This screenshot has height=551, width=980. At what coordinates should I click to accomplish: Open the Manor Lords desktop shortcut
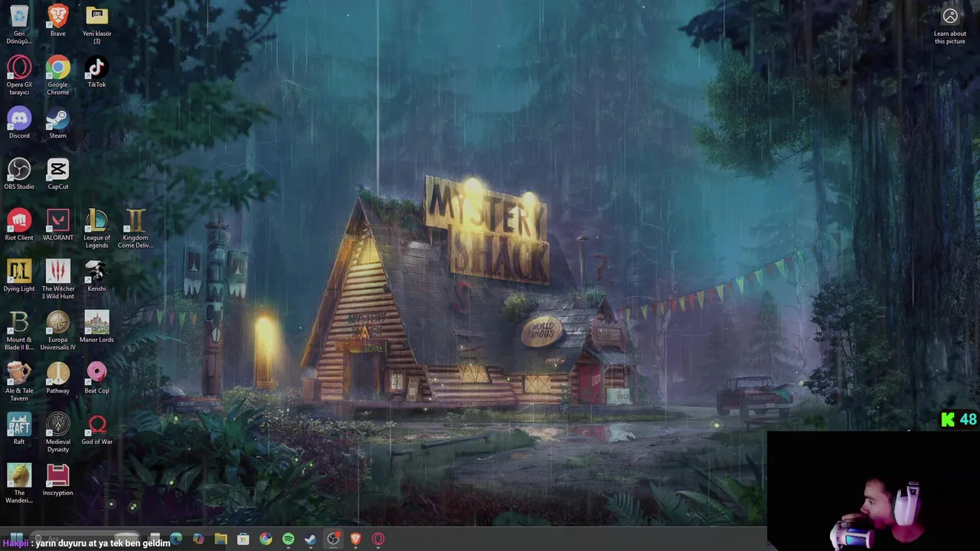(96, 326)
